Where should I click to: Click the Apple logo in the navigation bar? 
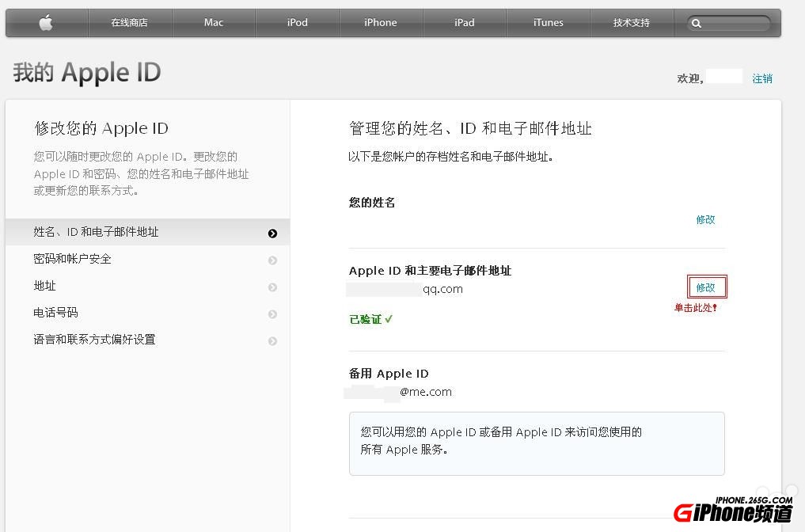pos(45,22)
